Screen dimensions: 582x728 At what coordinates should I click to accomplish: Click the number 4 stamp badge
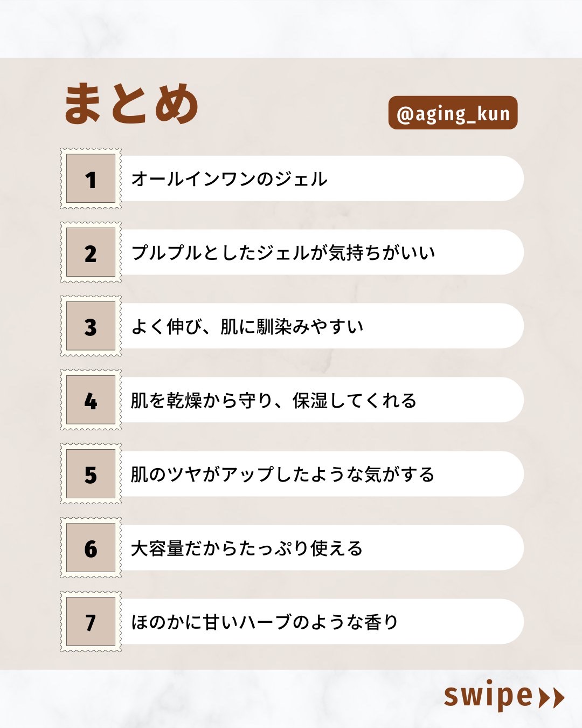pos(91,400)
